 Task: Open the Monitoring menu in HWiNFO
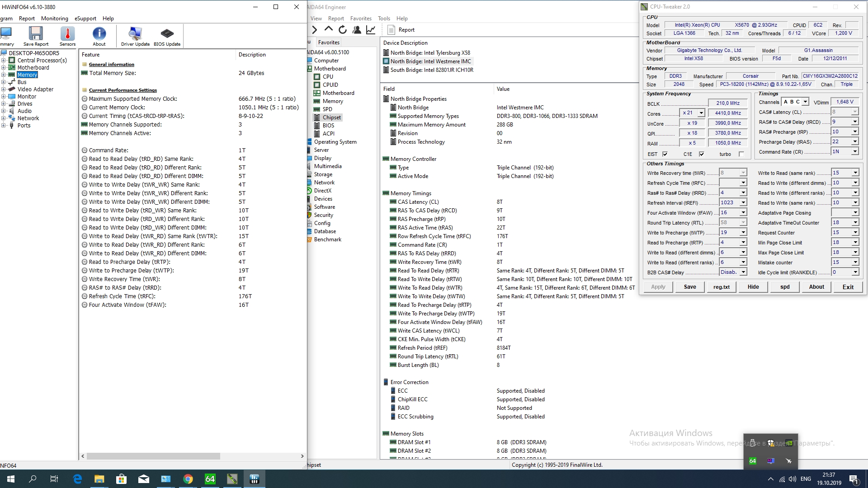[x=54, y=19]
